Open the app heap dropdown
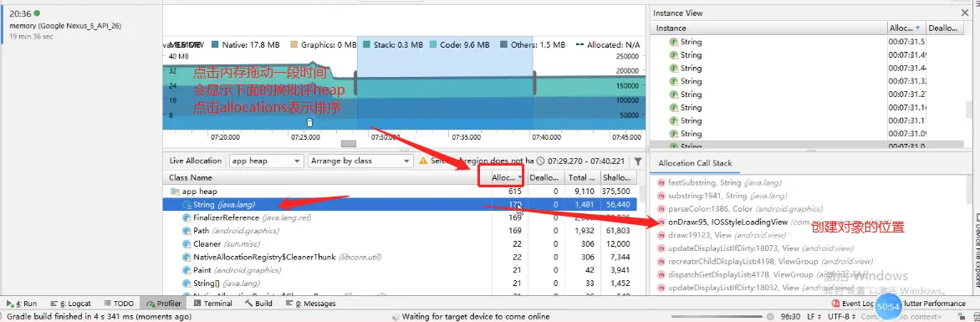This screenshot has height=322, width=980. pyautogui.click(x=266, y=161)
